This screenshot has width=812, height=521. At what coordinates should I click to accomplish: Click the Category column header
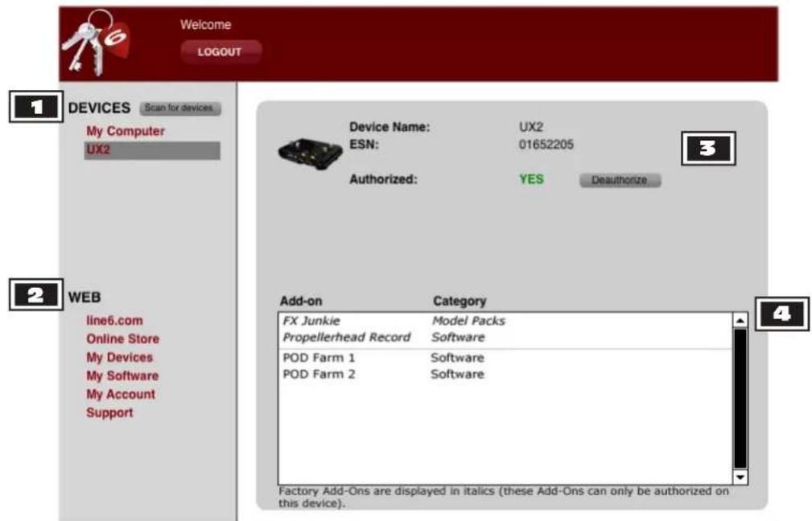tap(460, 302)
